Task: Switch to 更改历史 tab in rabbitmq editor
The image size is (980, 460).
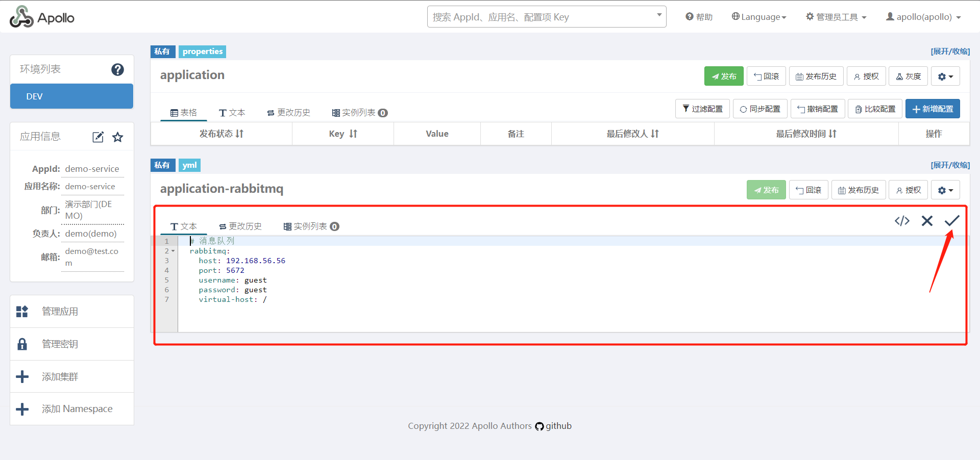Action: (x=240, y=226)
